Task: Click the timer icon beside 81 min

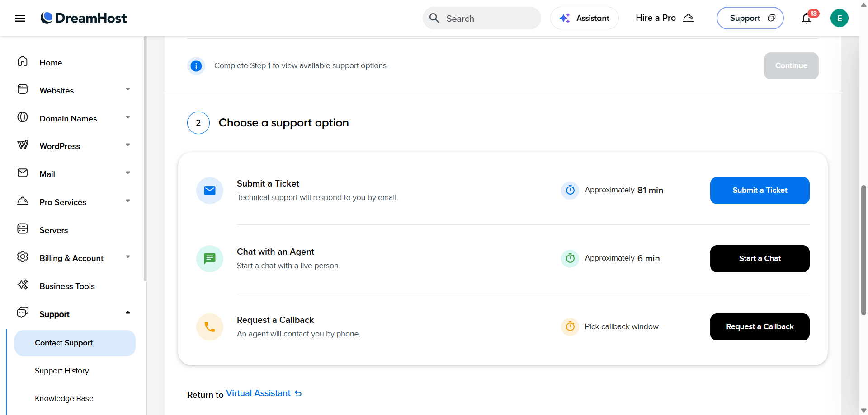Action: 570,191
